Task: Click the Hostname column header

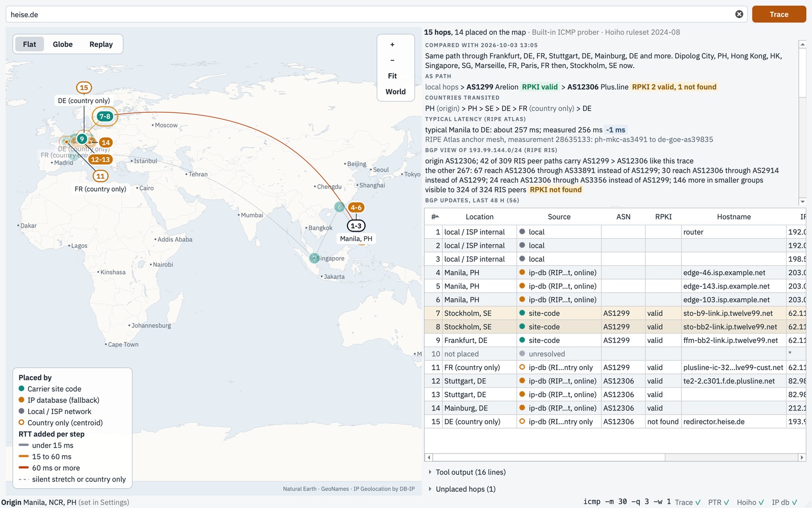Action: point(733,216)
